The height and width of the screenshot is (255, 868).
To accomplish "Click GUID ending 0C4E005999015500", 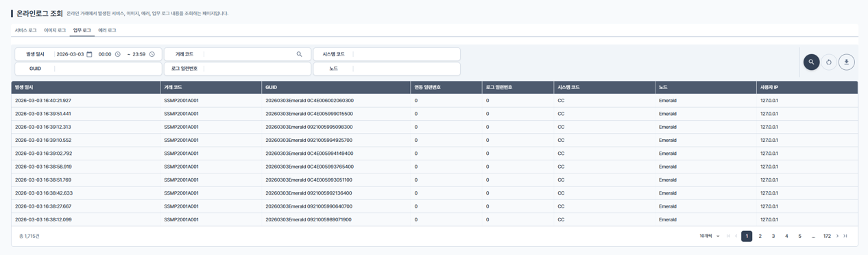I will 309,114.
